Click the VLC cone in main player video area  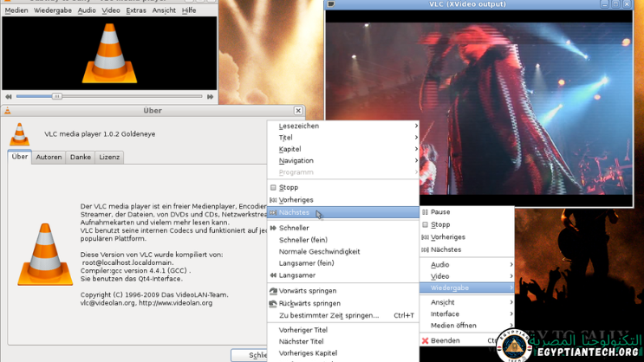[109, 54]
